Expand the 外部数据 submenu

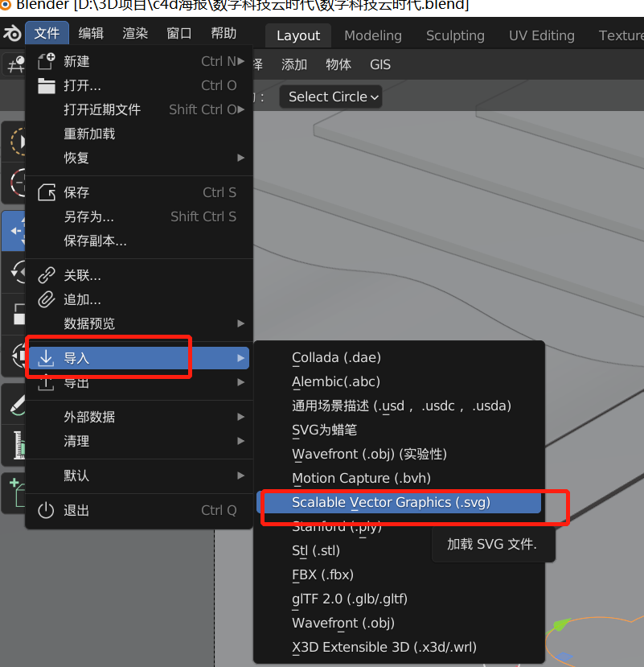(x=137, y=417)
